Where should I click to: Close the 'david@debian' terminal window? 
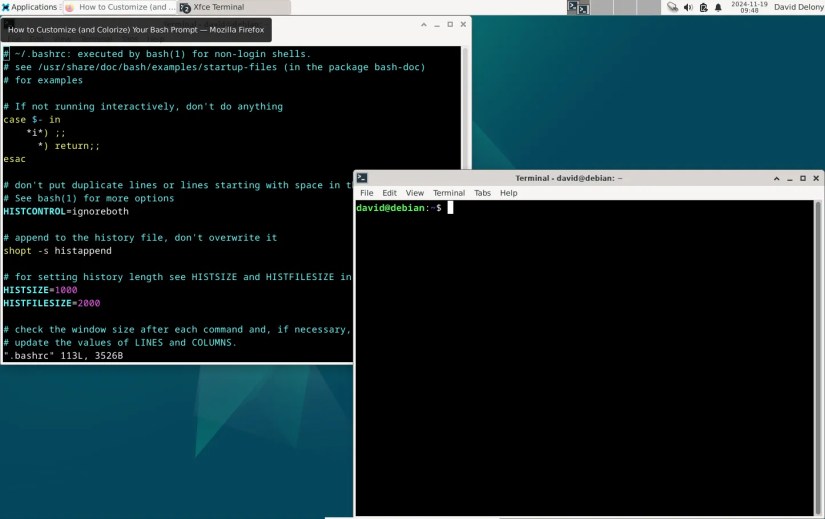(x=816, y=178)
